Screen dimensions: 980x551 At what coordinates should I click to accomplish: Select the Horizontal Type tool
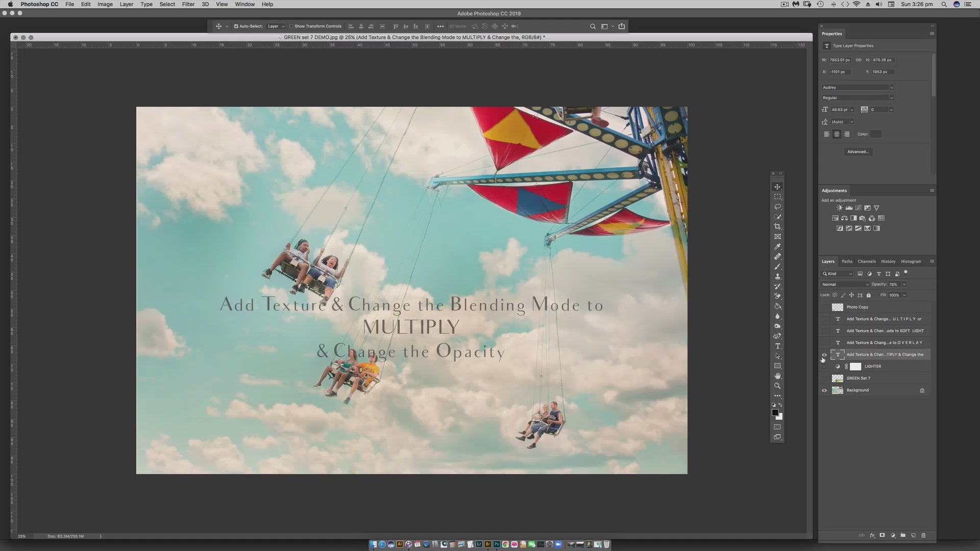click(777, 346)
